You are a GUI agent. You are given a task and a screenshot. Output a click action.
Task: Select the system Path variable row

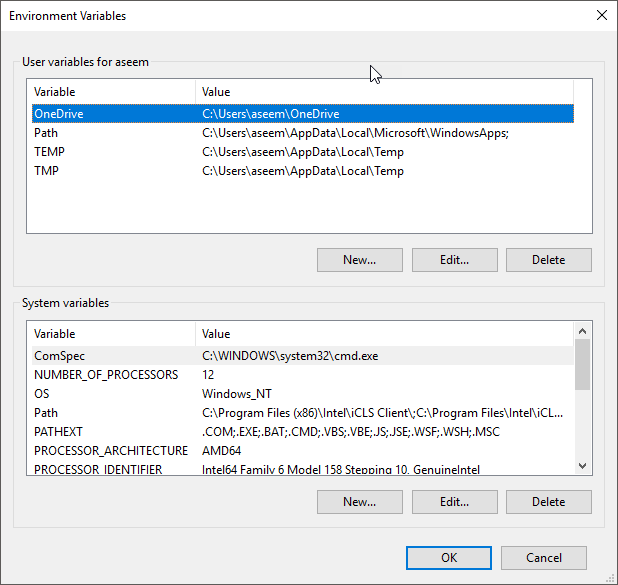coord(303,413)
